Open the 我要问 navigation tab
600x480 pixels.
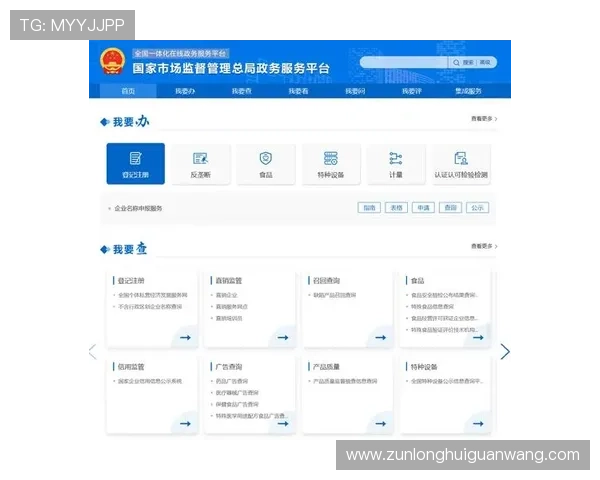coord(355,91)
